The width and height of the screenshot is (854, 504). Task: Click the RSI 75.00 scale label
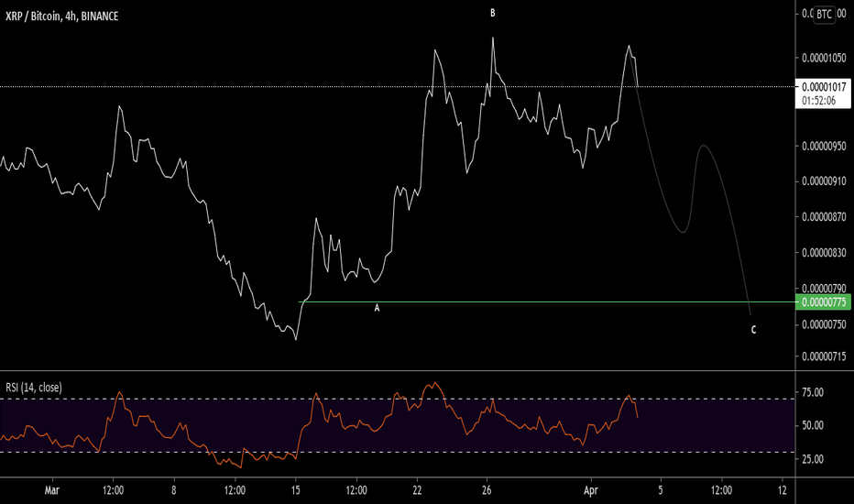pos(813,392)
